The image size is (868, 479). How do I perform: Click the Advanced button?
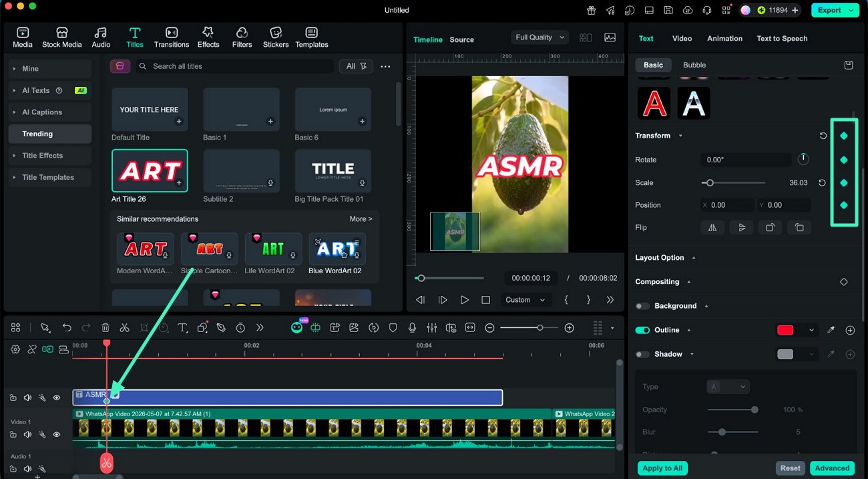[832, 468]
